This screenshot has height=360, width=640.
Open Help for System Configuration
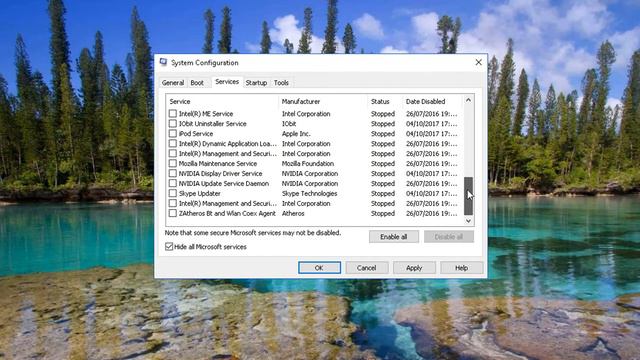[x=462, y=268]
